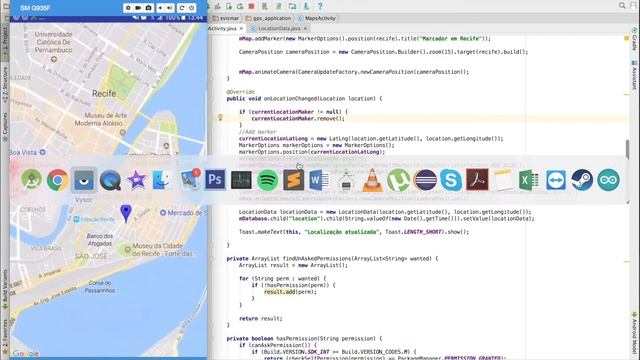
Task: Launch Photoshop from the Dock
Action: (215, 180)
